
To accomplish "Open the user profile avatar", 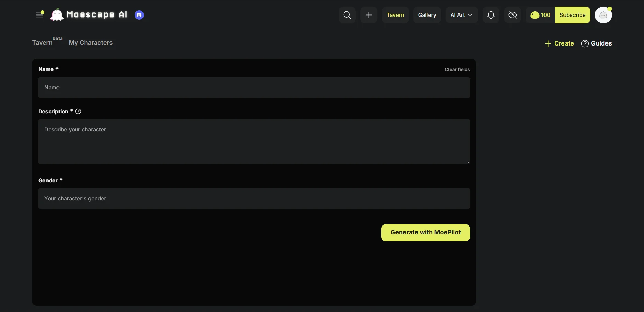I will pyautogui.click(x=603, y=15).
